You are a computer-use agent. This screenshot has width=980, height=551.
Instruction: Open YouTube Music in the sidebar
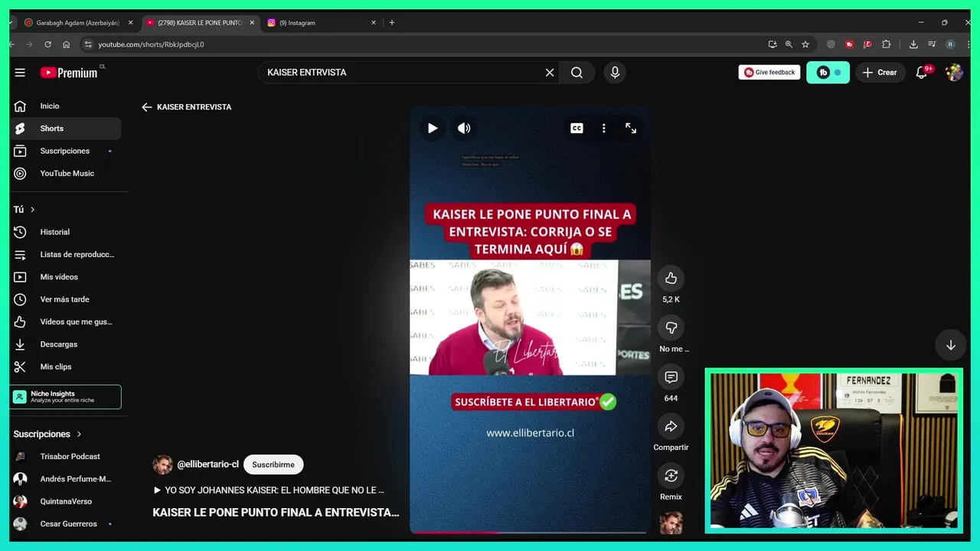[66, 173]
